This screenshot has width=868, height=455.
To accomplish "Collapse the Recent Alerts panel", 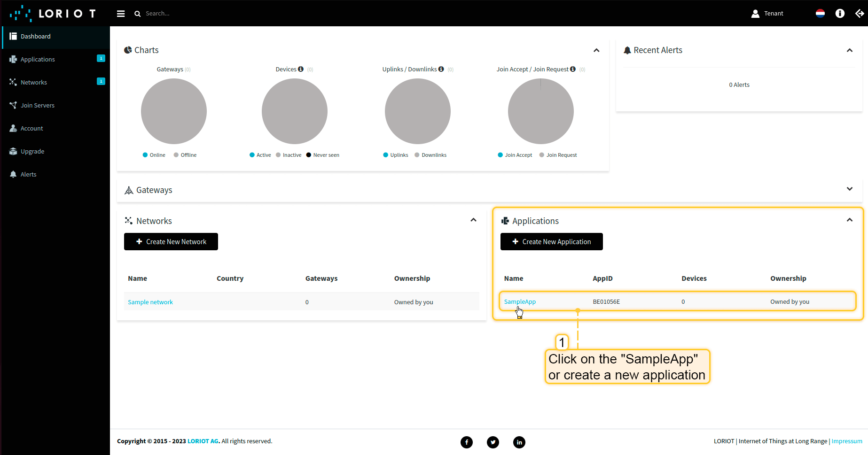I will click(849, 50).
